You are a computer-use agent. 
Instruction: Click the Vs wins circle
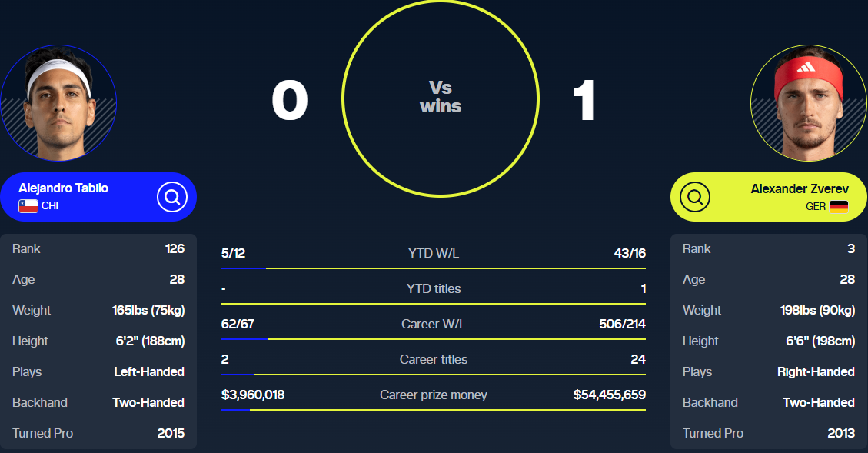pos(441,98)
